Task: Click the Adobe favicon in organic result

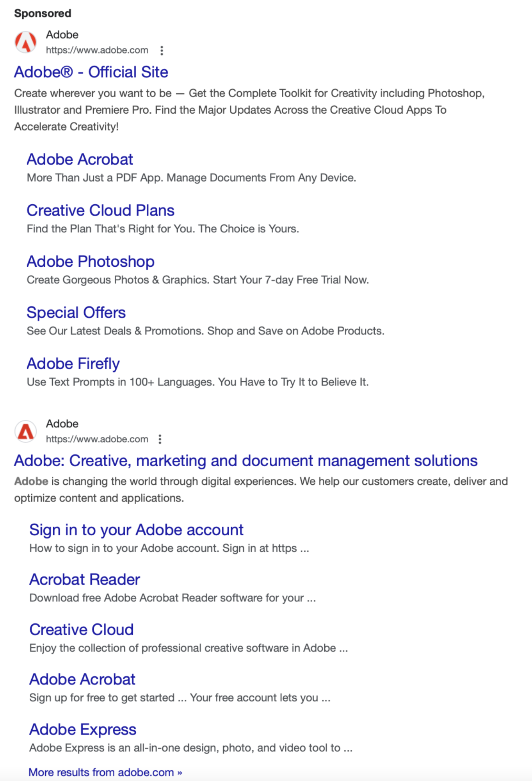Action: pos(26,432)
